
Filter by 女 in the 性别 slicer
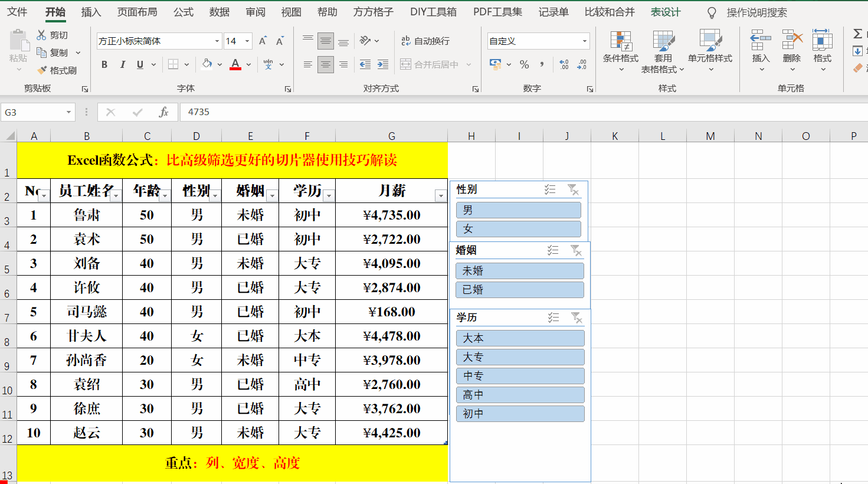point(519,229)
